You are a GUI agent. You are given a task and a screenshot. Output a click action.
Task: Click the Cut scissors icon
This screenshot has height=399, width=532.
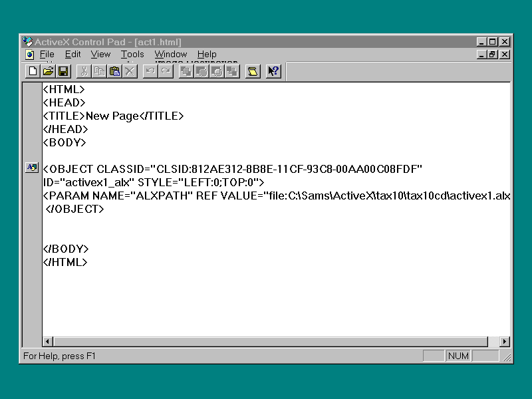(84, 71)
